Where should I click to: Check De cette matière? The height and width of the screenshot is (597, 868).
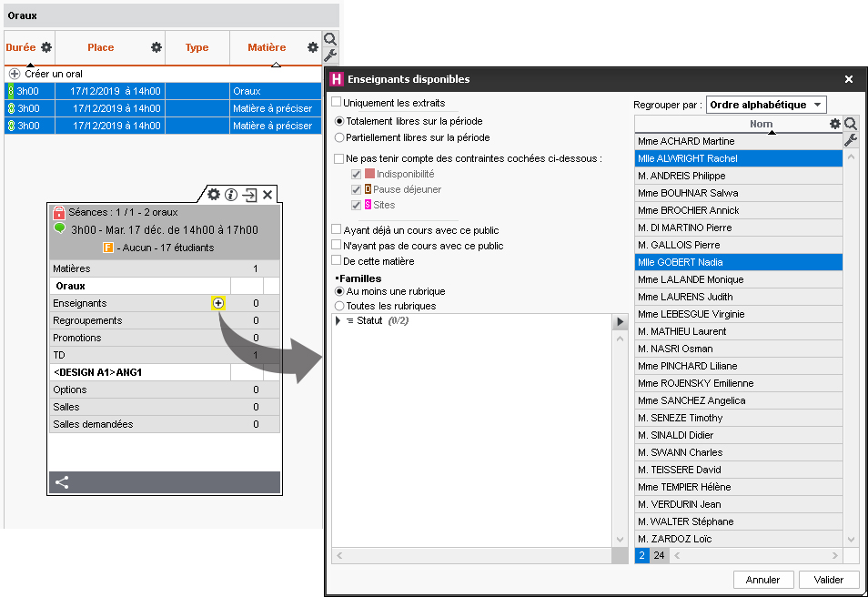click(x=336, y=260)
